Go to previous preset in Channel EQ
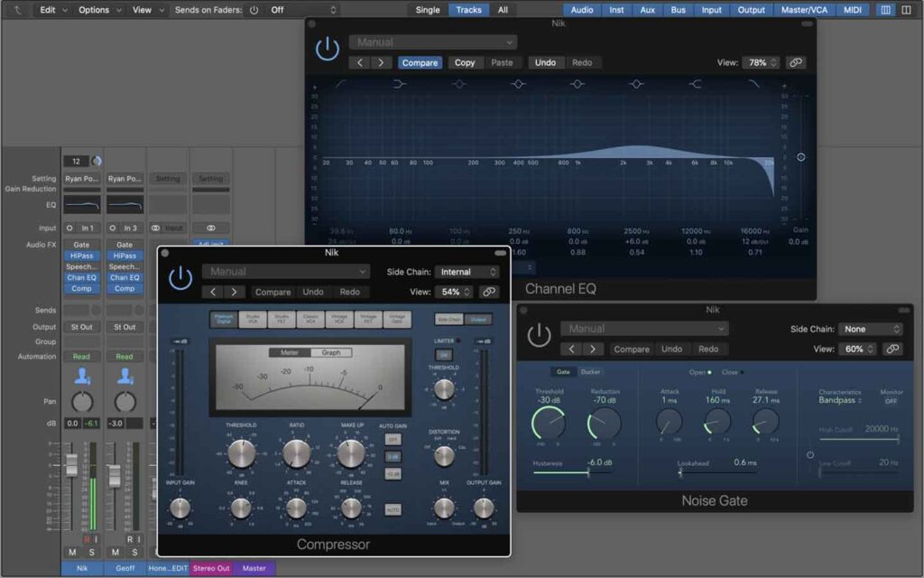The image size is (924, 578). (x=360, y=62)
